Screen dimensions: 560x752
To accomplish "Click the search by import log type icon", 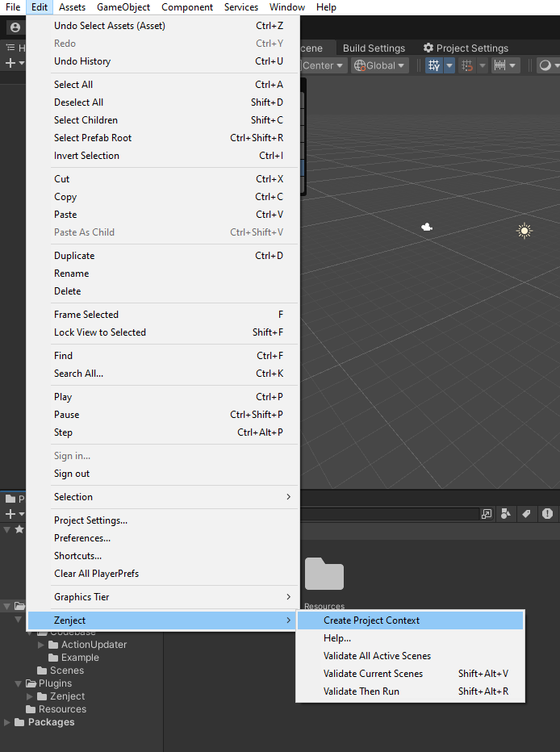I will click(547, 514).
